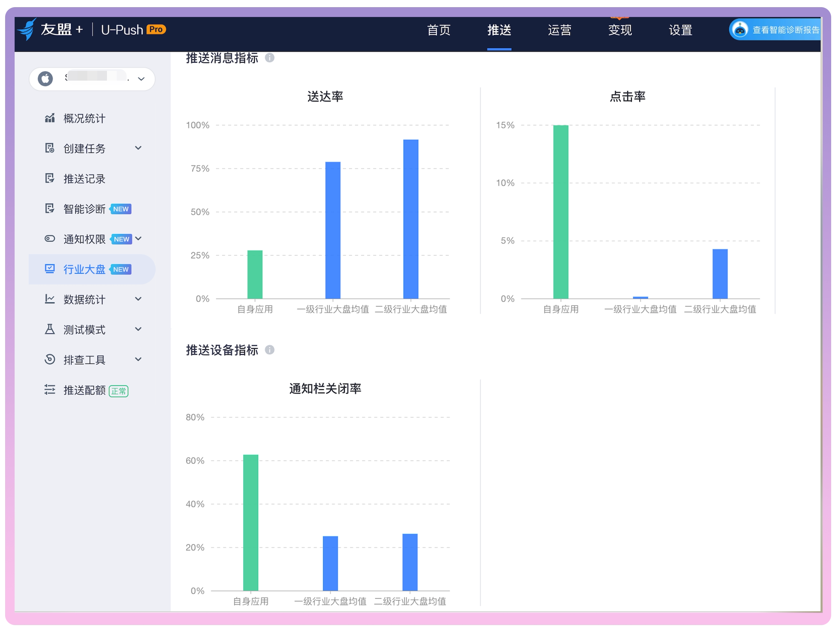Screen dimensions: 840x636
Task: Click the green 自身应用 bar in 点击率
Action: coord(561,212)
